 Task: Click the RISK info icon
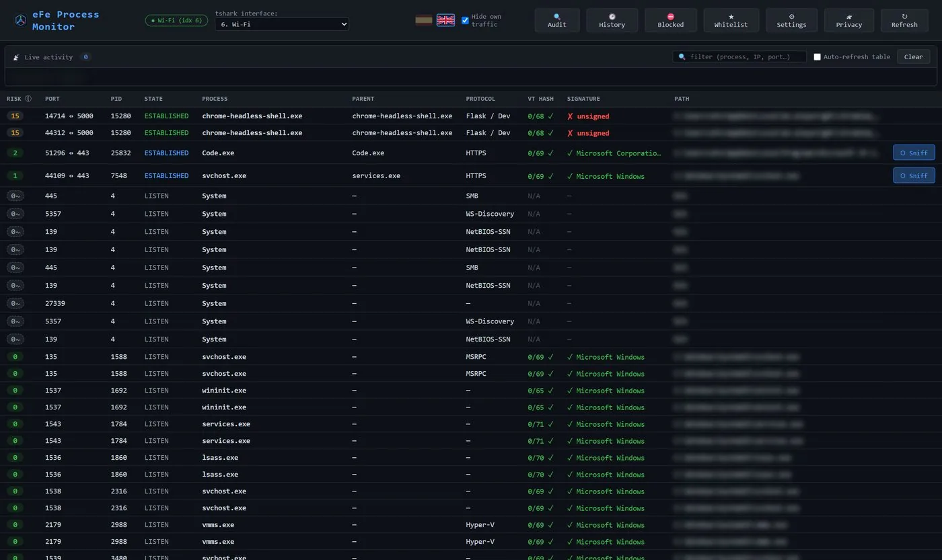pos(28,99)
